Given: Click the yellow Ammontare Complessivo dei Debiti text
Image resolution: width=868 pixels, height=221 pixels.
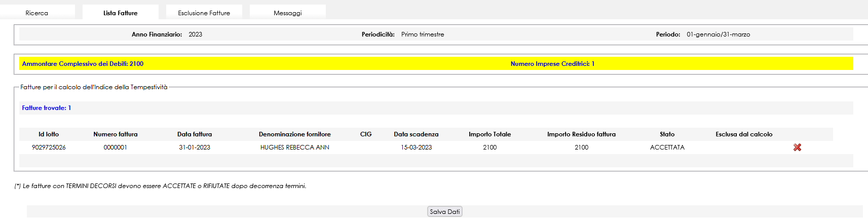Looking at the screenshot, I should (x=83, y=64).
